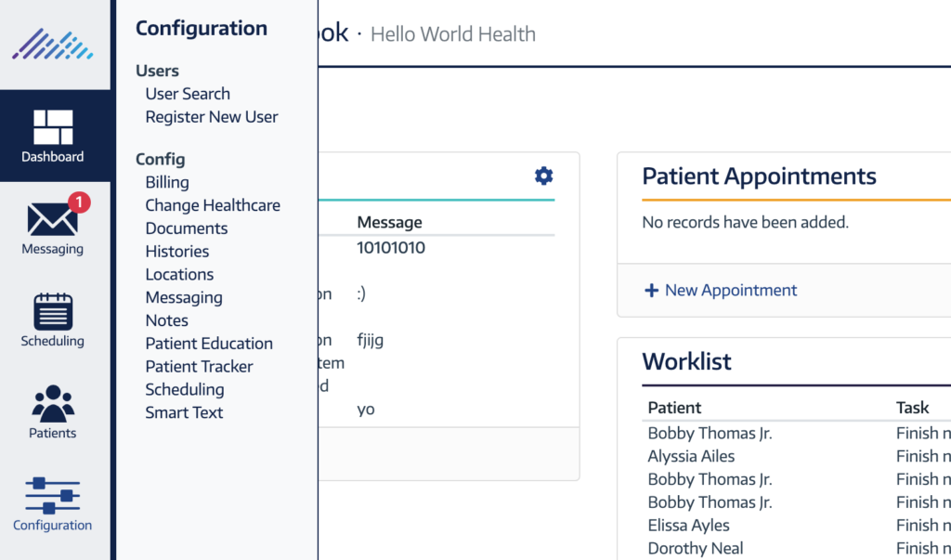Open Patient Education configuration
This screenshot has height=560, width=951.
[209, 344]
